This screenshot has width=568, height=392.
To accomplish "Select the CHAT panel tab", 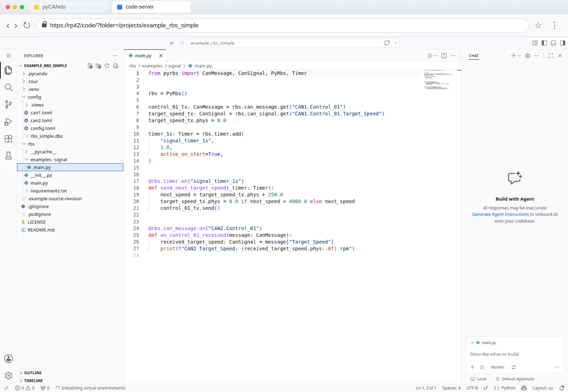I will (x=474, y=56).
